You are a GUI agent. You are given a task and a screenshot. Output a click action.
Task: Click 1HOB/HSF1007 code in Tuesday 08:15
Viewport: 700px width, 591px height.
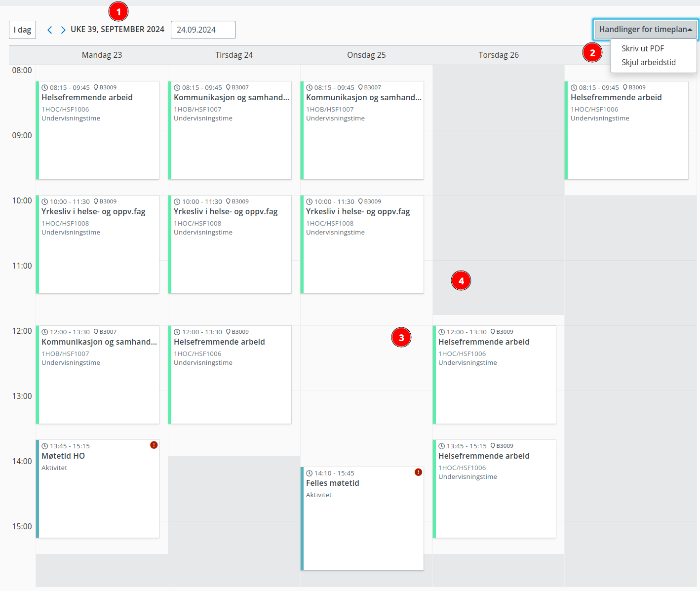pos(197,110)
